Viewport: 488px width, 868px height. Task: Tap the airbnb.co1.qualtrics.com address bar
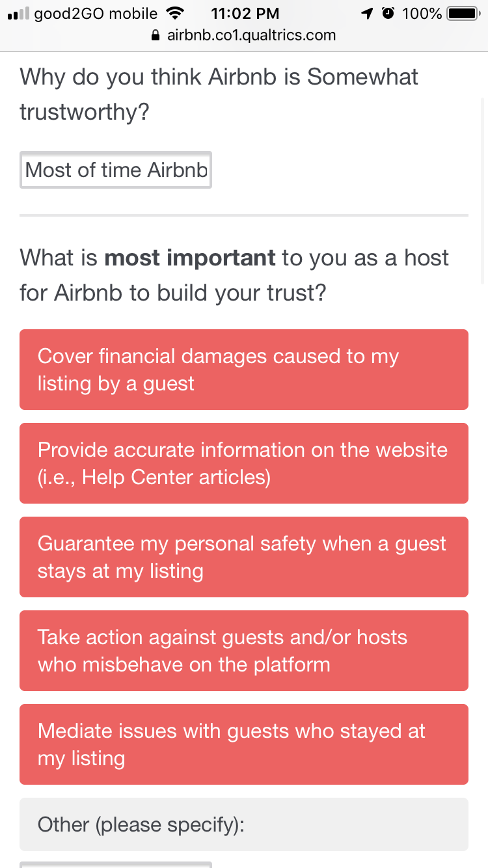click(x=251, y=36)
